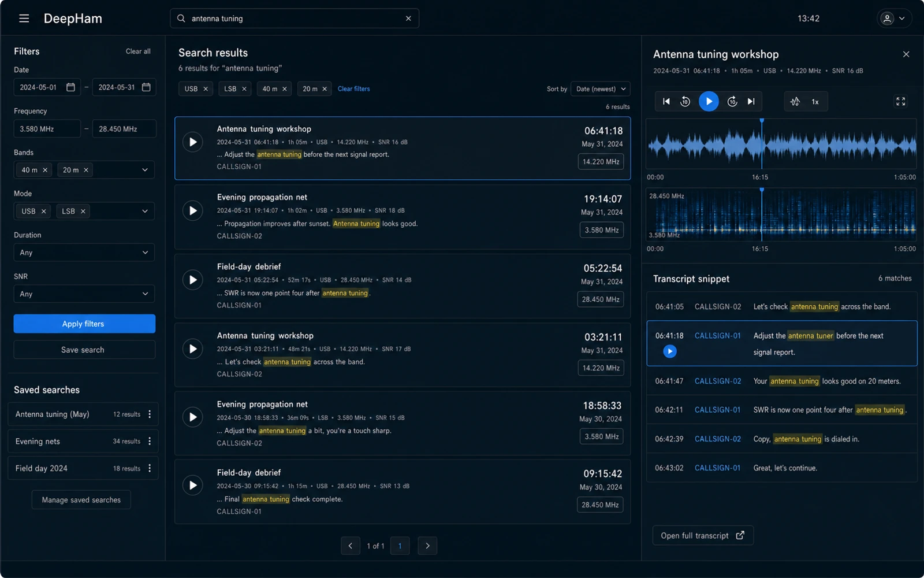The width and height of the screenshot is (924, 578).
Task: Play Antenna tuning workshop 03:21:11 result
Action: pos(193,349)
